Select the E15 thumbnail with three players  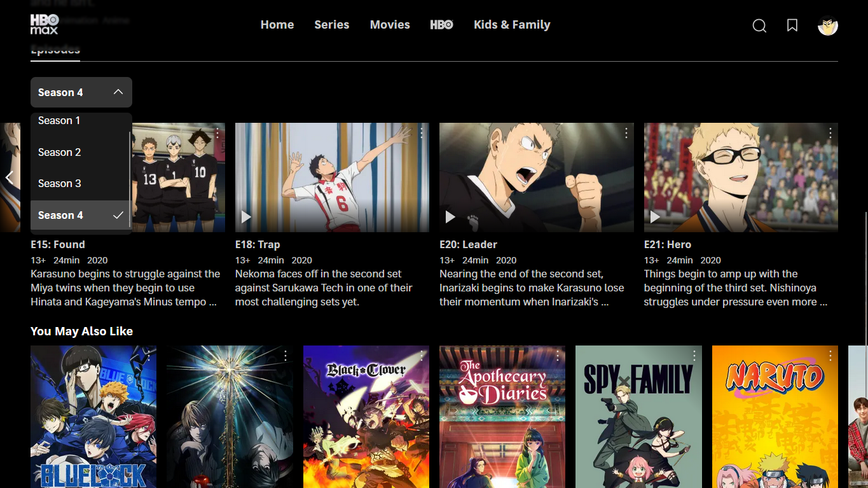point(178,178)
